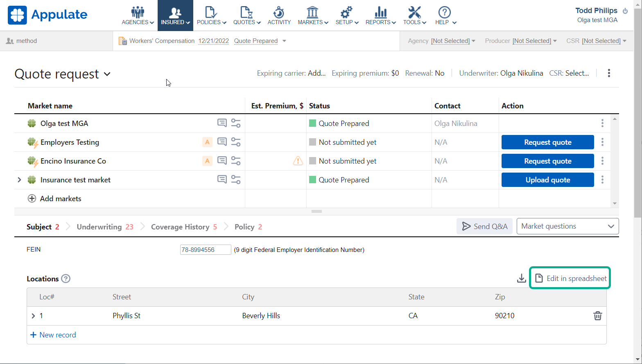Delete location Phyllis St row
The height and width of the screenshot is (364, 642).
pyautogui.click(x=598, y=316)
